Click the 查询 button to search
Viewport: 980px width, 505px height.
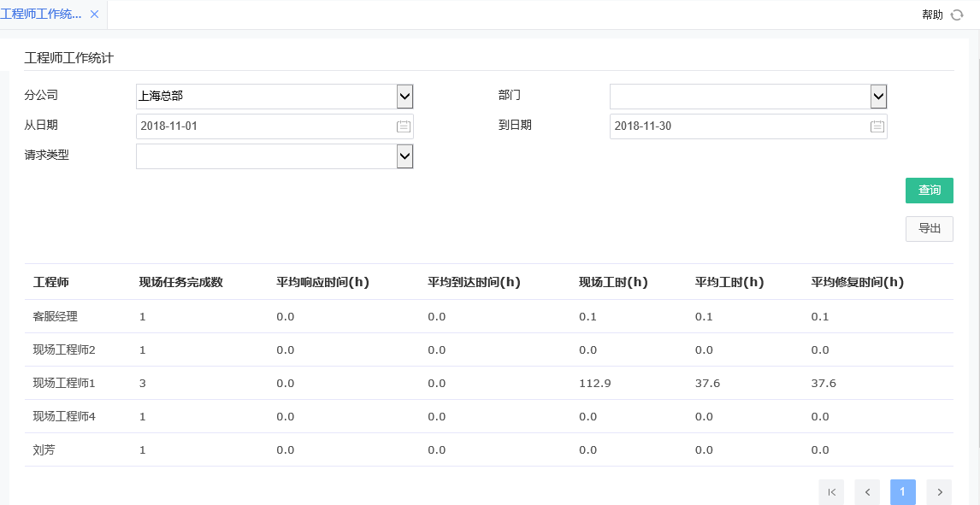click(x=929, y=190)
